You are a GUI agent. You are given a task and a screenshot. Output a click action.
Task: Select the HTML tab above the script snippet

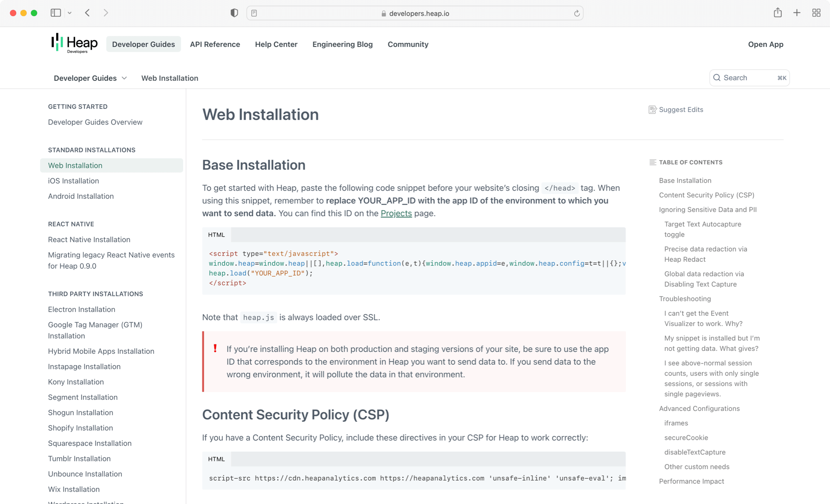click(x=216, y=235)
